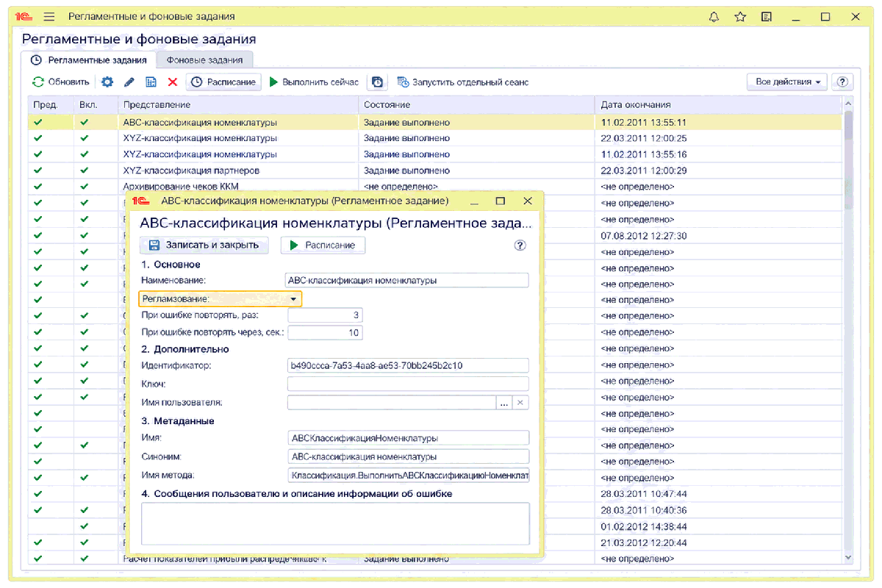Click the red X delete icon

173,82
